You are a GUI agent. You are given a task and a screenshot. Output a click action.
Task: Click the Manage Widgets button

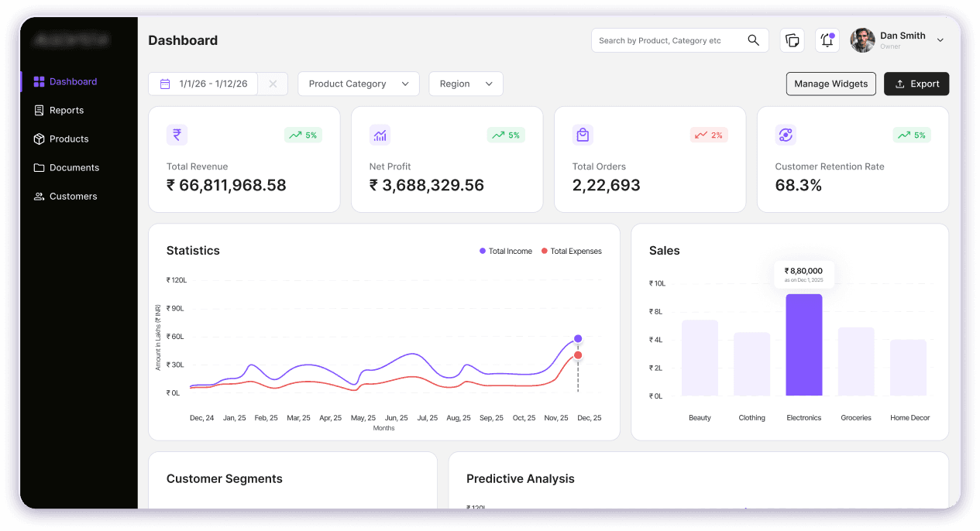coord(831,84)
